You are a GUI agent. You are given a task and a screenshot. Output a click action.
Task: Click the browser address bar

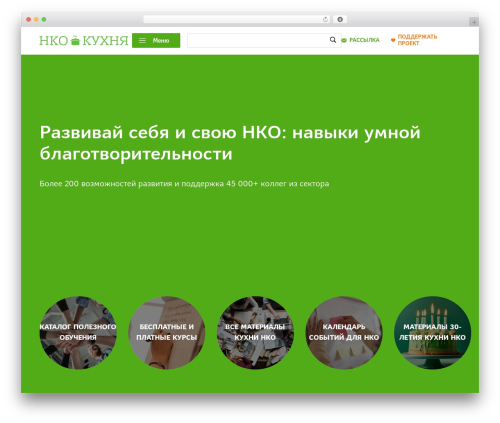(x=237, y=20)
